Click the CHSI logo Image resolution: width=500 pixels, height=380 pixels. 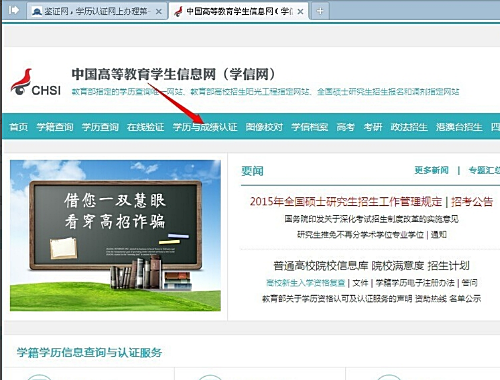(36, 82)
